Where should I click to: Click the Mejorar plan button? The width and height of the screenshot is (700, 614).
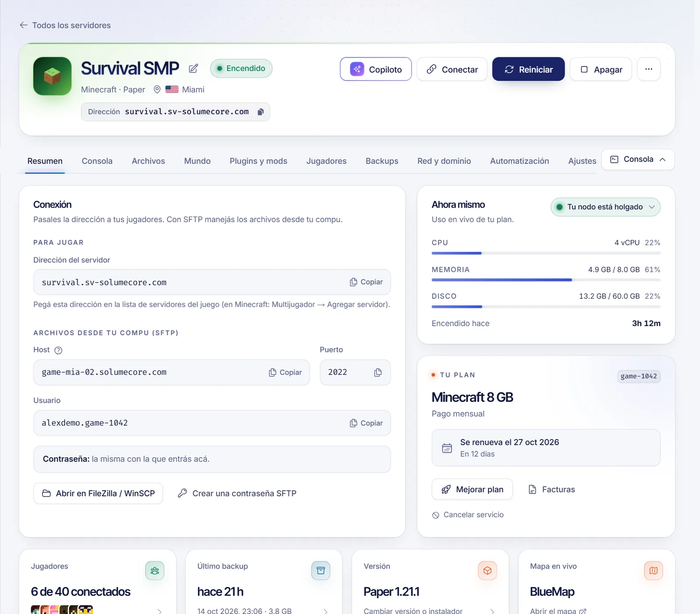point(472,489)
